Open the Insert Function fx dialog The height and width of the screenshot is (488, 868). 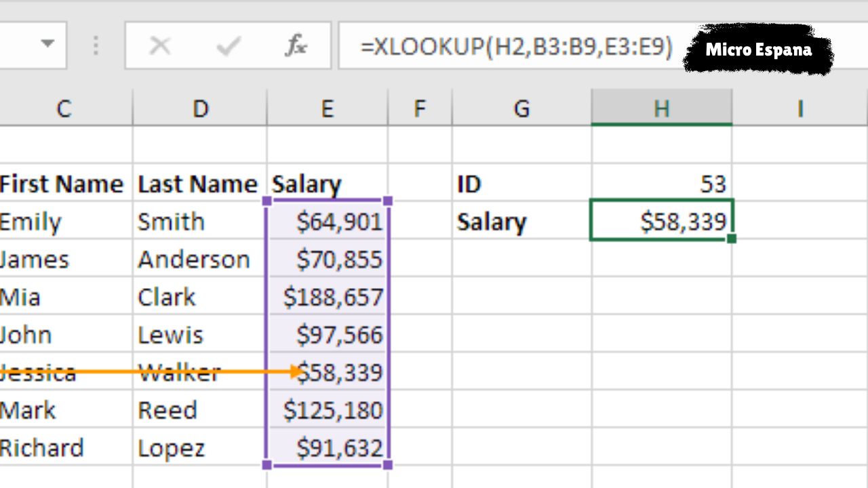(x=296, y=46)
